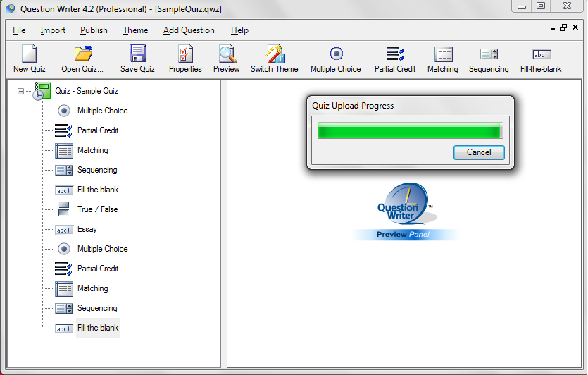
Task: Click the first Matching table icon in tree
Action: tap(64, 151)
